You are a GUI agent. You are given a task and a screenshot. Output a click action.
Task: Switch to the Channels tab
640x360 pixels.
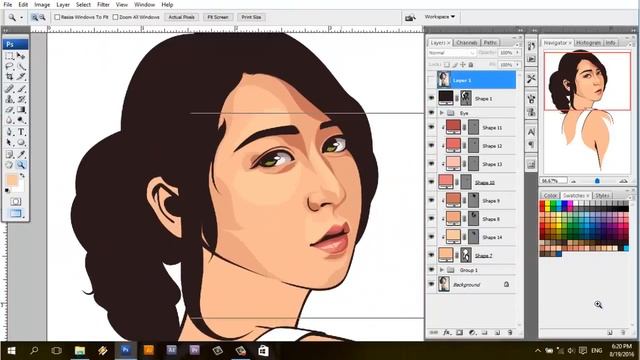click(467, 42)
